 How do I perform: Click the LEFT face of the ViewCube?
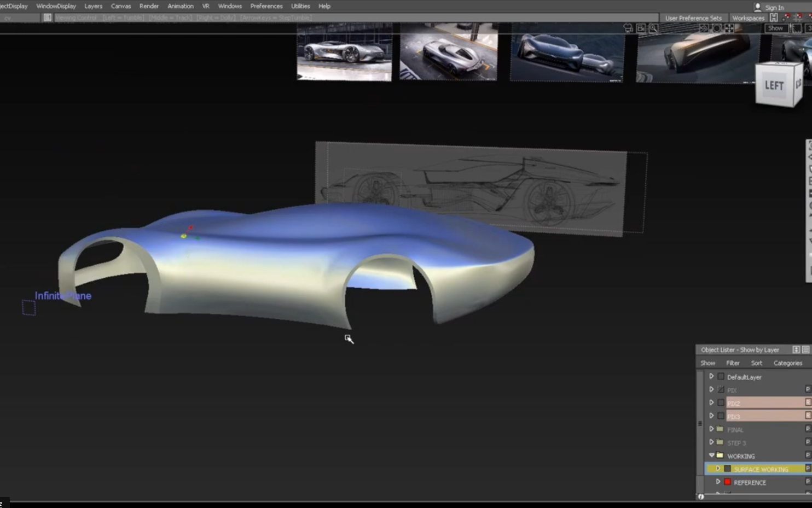click(774, 85)
